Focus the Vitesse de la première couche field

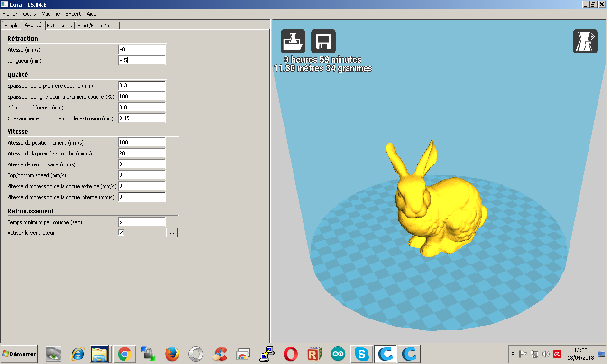click(x=142, y=153)
